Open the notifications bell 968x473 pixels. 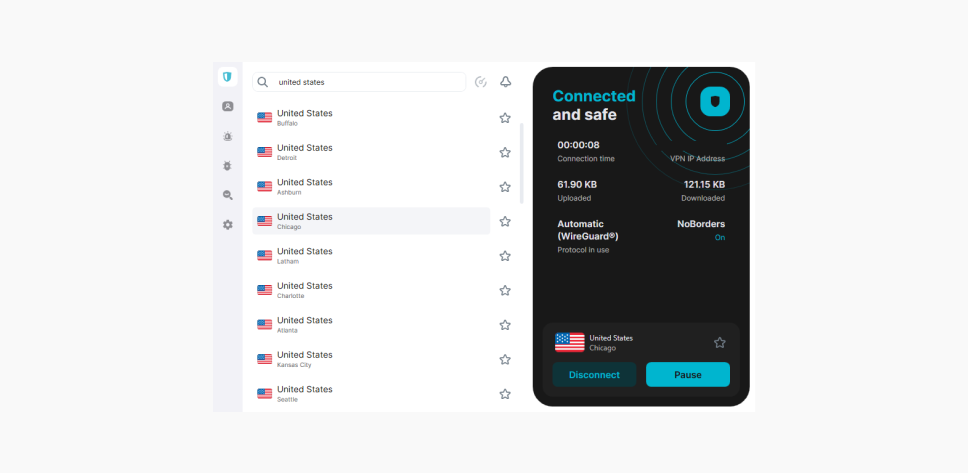[505, 82]
